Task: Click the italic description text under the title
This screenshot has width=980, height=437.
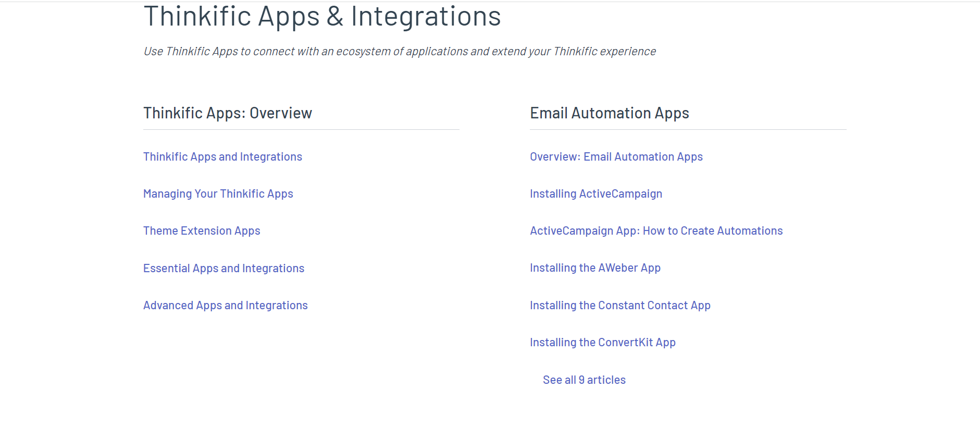Action: 400,52
